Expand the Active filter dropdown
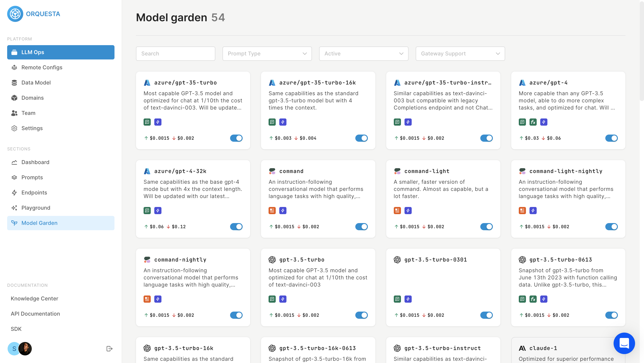 coord(364,53)
